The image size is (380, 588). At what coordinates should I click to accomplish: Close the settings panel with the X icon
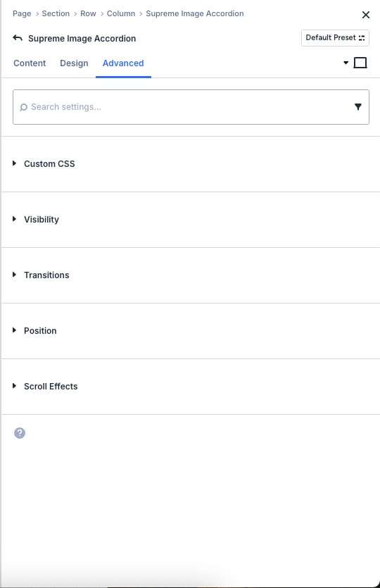(x=366, y=15)
